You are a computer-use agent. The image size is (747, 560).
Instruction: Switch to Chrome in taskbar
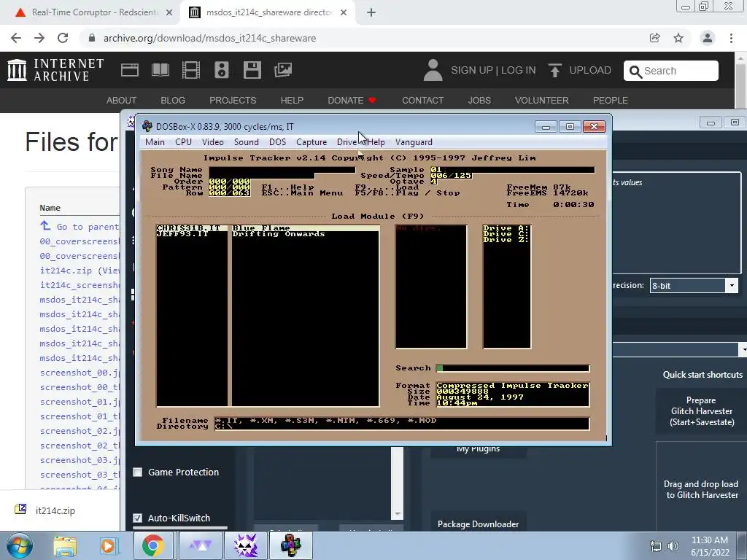click(152, 545)
